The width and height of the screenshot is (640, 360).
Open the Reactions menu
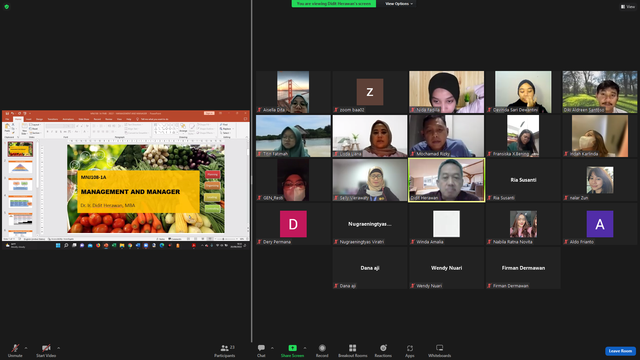tap(383, 350)
